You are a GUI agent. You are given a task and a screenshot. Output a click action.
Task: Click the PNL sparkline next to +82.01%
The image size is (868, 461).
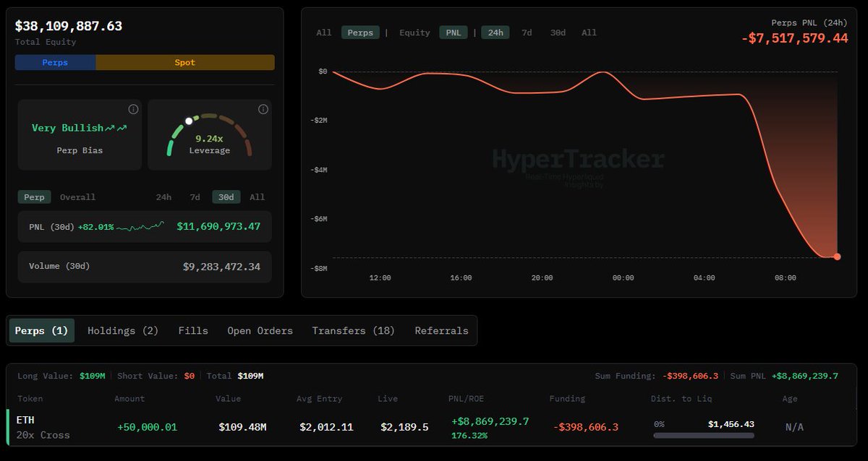142,226
